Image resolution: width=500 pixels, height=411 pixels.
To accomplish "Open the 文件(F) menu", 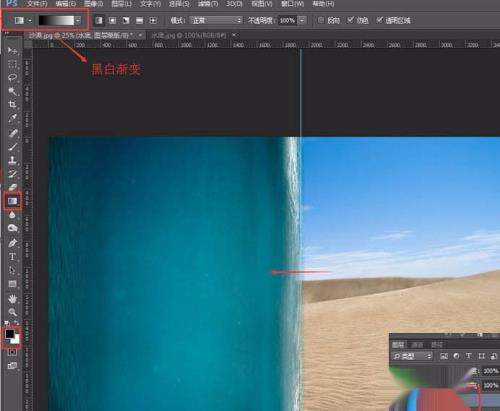I will click(x=37, y=4).
